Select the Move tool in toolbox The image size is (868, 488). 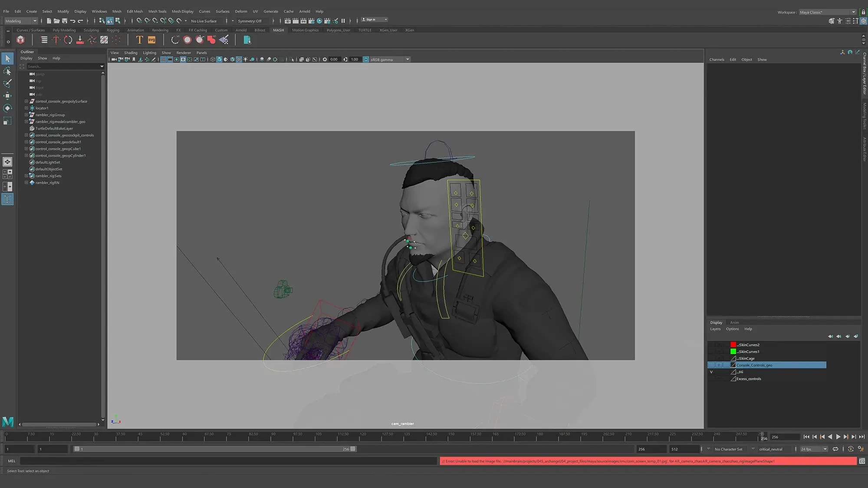[7, 95]
